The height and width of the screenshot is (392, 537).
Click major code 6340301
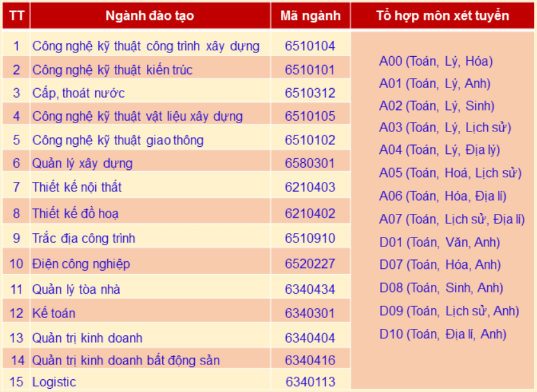(x=310, y=313)
